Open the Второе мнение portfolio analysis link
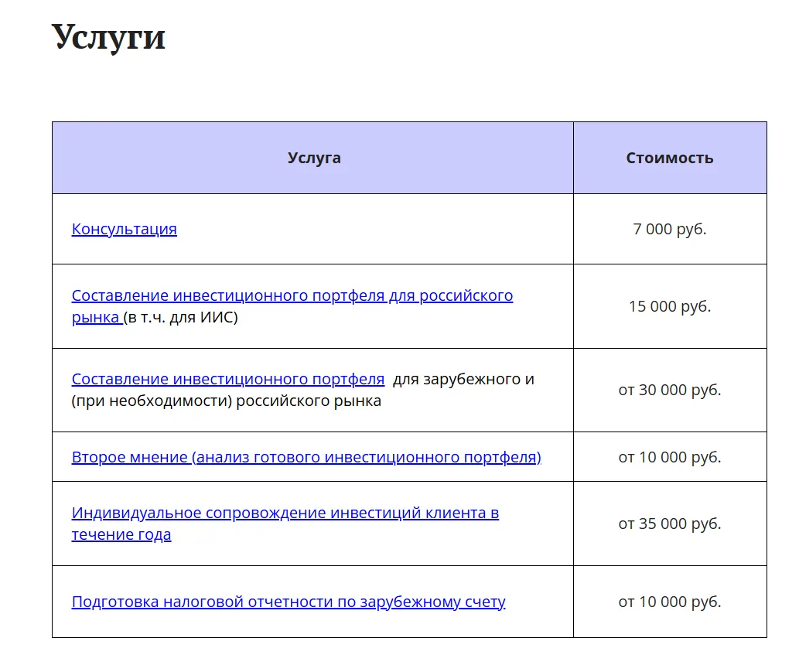Screen dimensions: 799x672 pyautogui.click(x=306, y=457)
